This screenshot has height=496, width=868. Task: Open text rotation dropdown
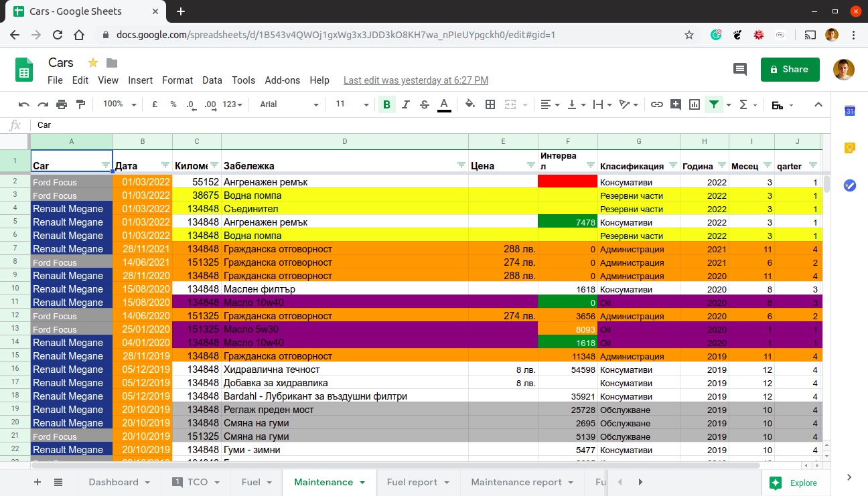[628, 104]
